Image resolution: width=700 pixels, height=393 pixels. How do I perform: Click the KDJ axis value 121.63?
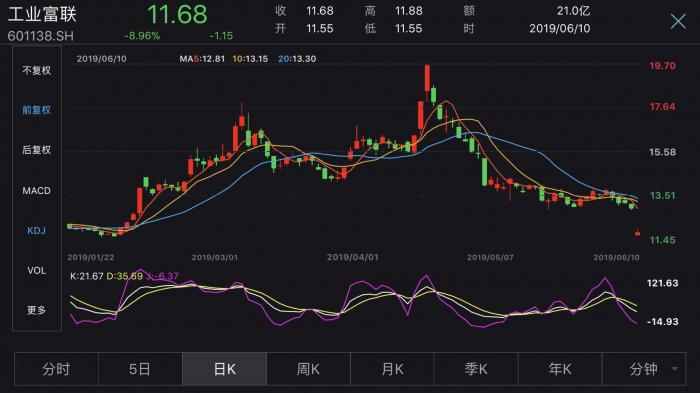pos(662,283)
